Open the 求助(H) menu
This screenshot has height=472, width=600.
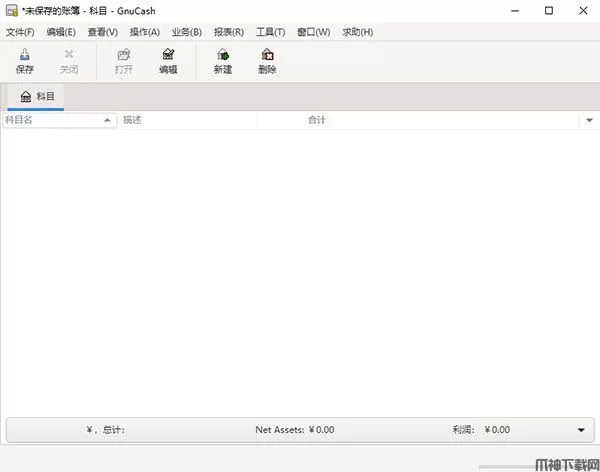tap(357, 32)
